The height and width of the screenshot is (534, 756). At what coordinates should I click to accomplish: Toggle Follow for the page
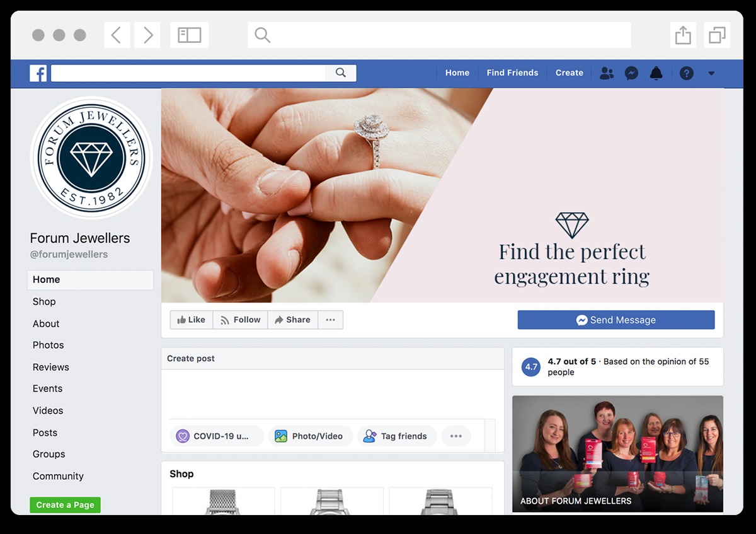pos(240,320)
